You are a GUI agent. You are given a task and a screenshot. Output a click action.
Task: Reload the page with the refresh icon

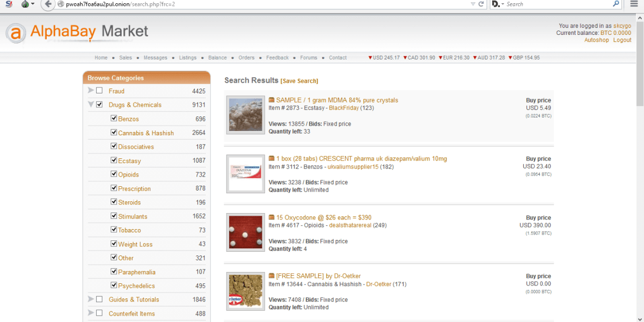click(481, 4)
